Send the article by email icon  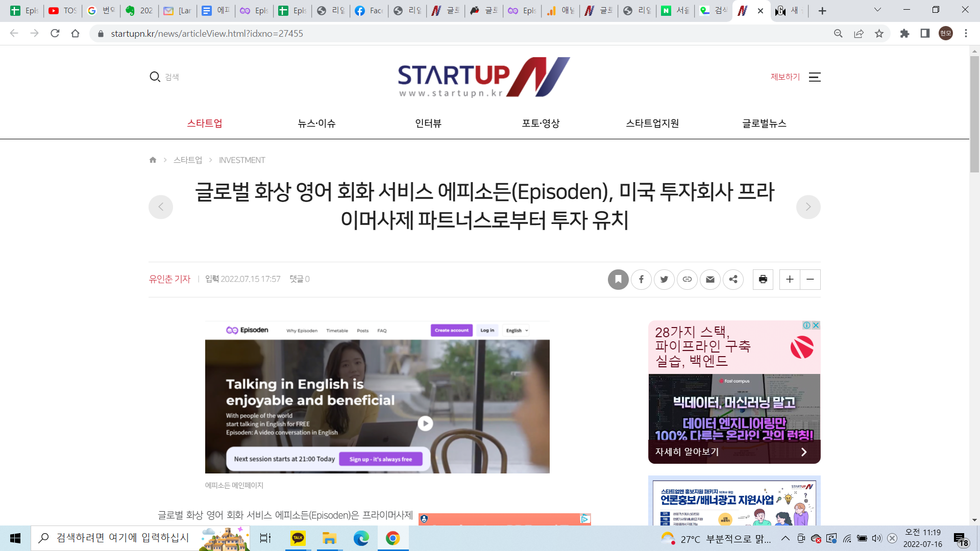[710, 279]
